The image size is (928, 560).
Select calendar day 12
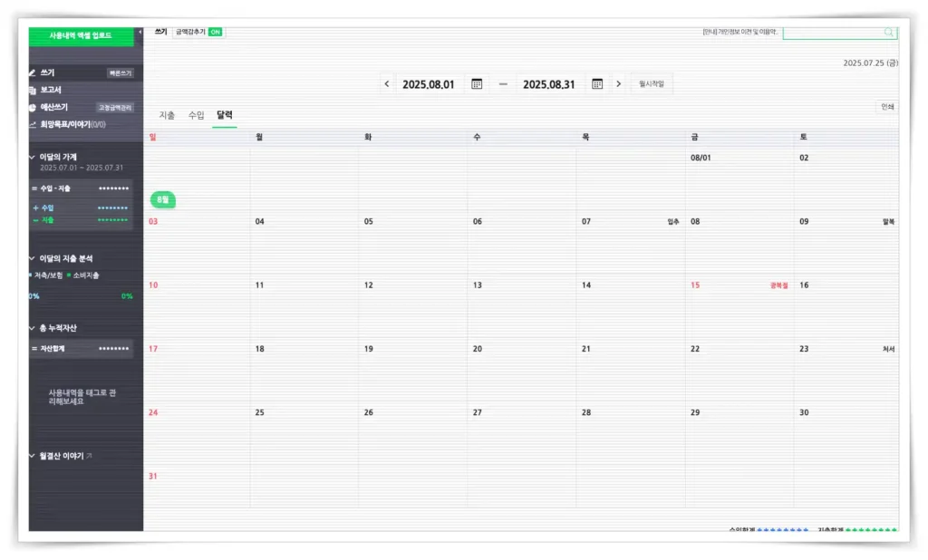click(x=412, y=306)
